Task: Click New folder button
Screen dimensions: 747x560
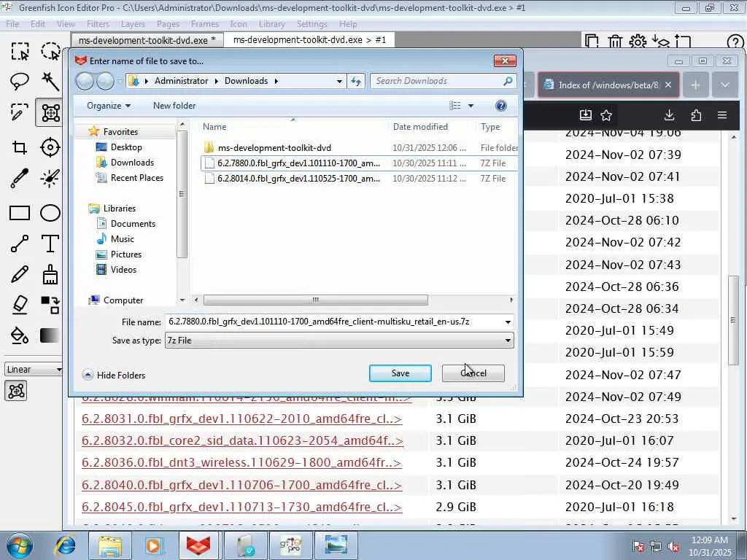Action: click(x=174, y=106)
